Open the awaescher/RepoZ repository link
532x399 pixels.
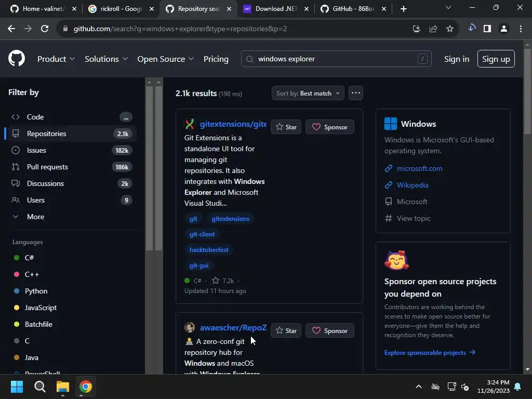(x=233, y=327)
